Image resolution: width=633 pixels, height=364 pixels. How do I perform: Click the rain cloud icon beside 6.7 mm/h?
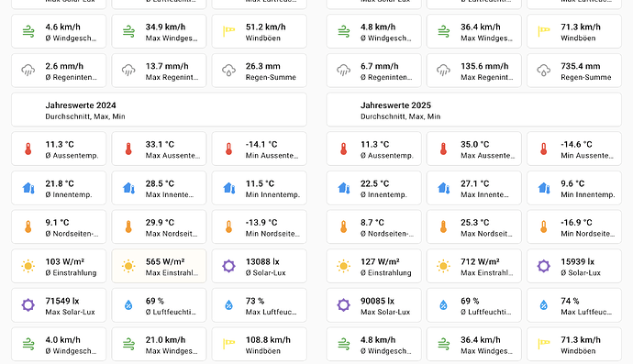[x=343, y=71]
